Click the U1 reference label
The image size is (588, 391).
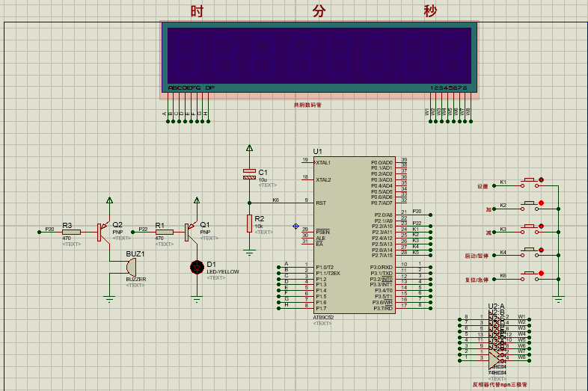click(x=318, y=152)
